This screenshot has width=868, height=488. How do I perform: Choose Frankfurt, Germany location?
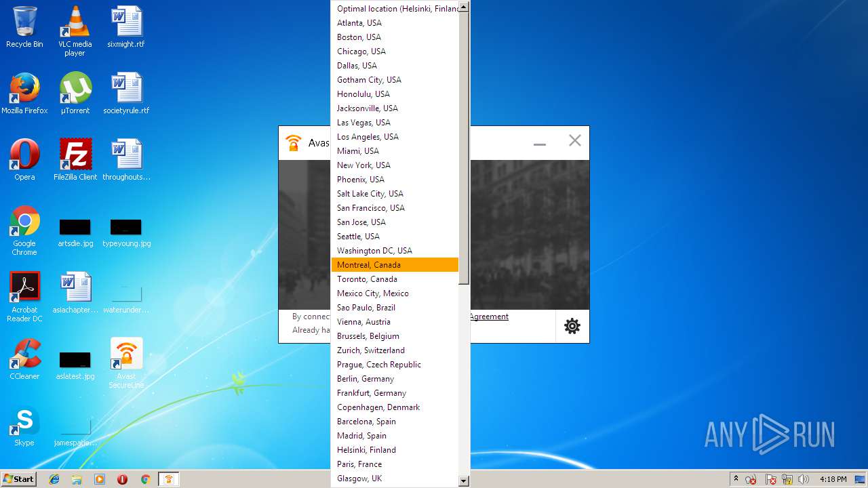pos(395,393)
